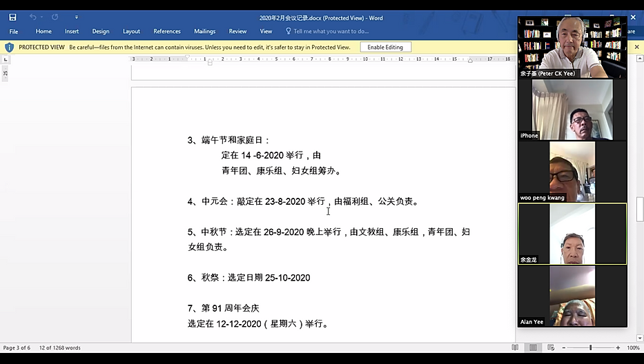The image size is (644, 364).
Task: Select the highlighted 余金龙 video tile
Action: coord(572,234)
